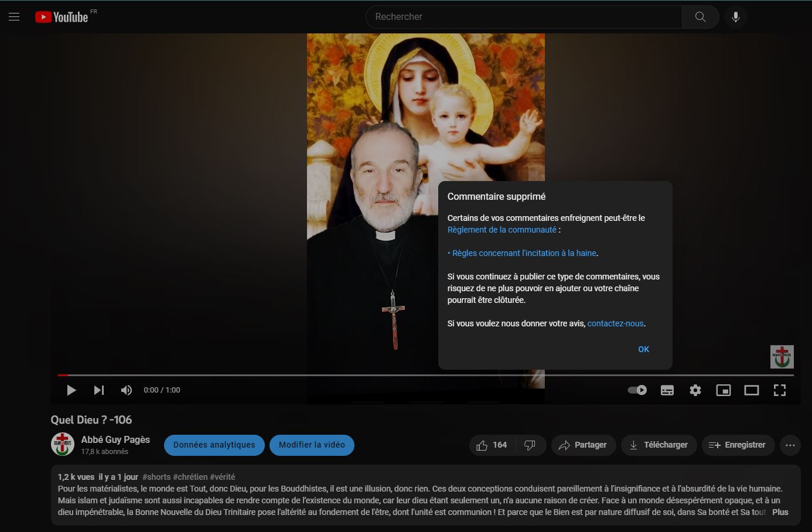Click the 17,8 k abonnés subscriber count
The height and width of the screenshot is (532, 812).
click(104, 452)
